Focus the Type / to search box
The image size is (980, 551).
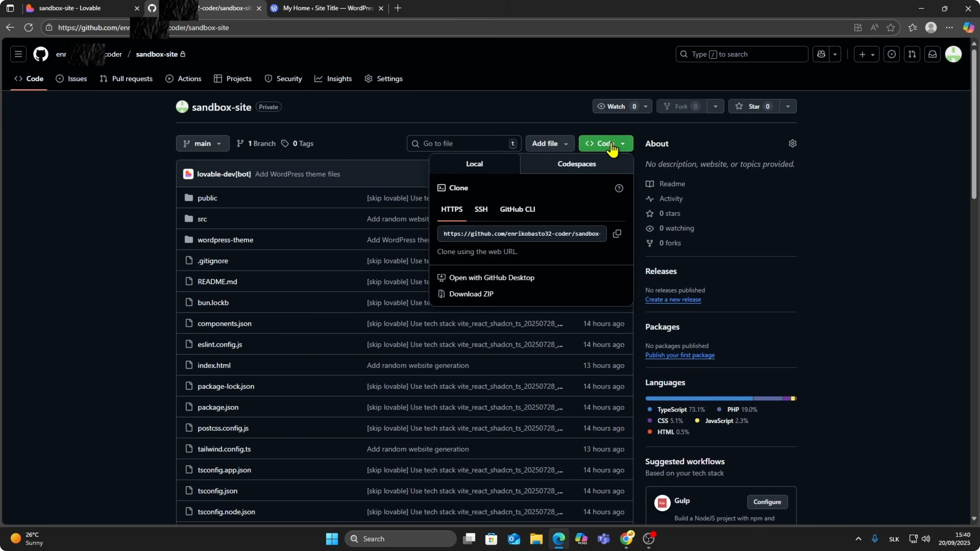pos(741,54)
